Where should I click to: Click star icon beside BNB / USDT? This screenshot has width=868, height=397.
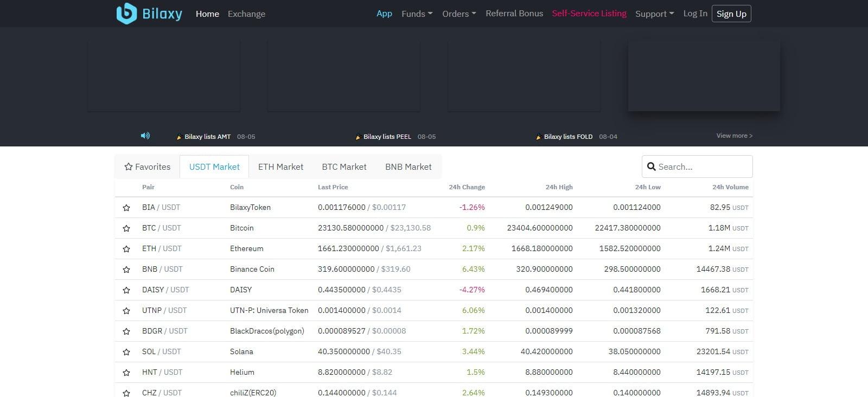(x=126, y=270)
